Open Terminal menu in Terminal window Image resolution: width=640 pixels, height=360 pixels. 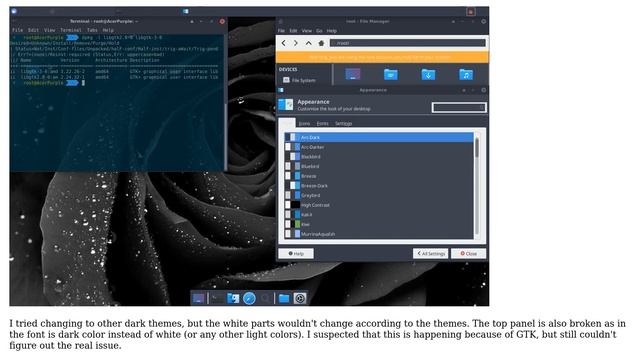71,30
